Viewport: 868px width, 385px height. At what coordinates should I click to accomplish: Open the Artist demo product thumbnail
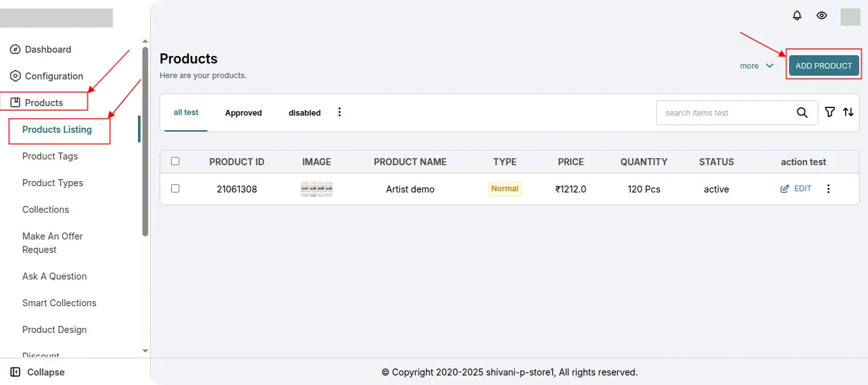317,189
